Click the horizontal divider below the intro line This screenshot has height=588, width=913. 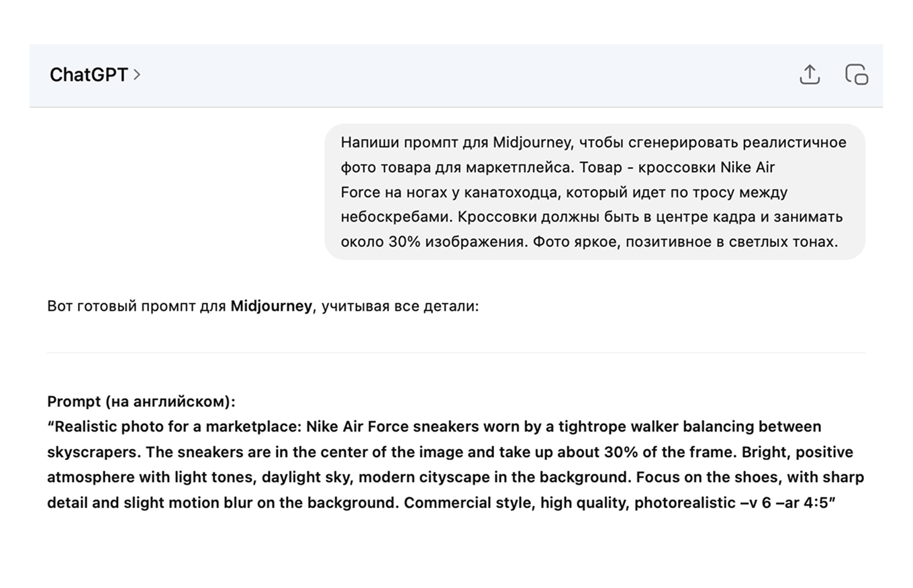456,352
